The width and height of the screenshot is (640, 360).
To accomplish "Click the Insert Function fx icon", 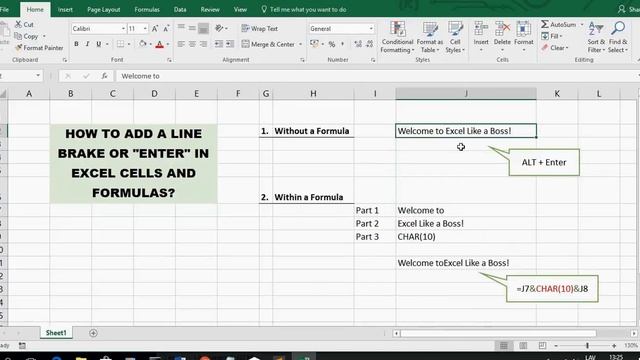I will pyautogui.click(x=104, y=76).
